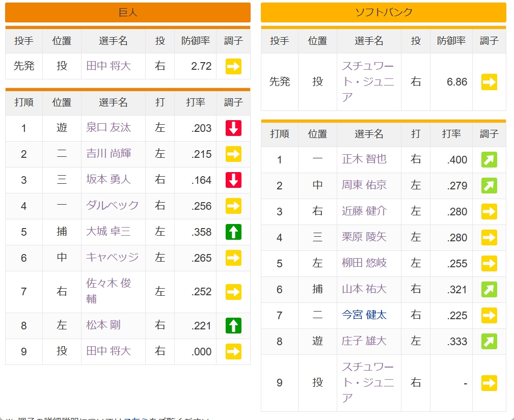Open player link 柳田 悠岐
Image resolution: width=514 pixels, height=420 pixels.
364,263
